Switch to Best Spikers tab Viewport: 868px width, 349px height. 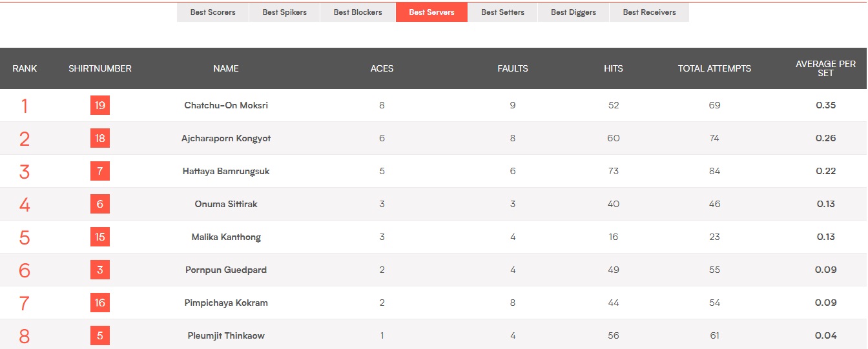pos(284,12)
